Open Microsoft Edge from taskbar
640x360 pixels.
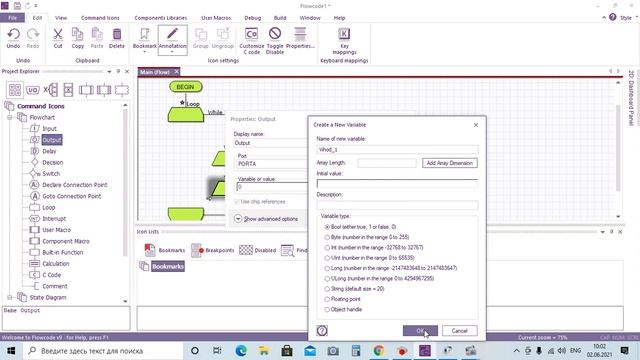point(241,351)
